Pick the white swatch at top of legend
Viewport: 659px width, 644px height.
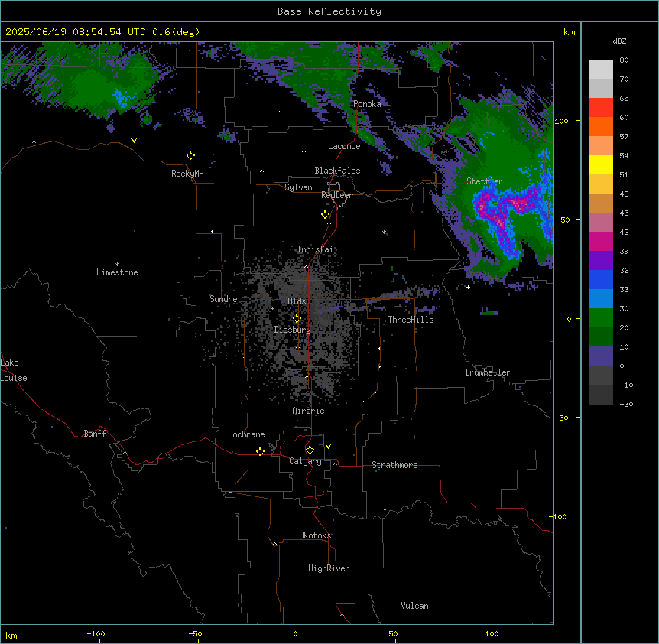click(x=601, y=69)
